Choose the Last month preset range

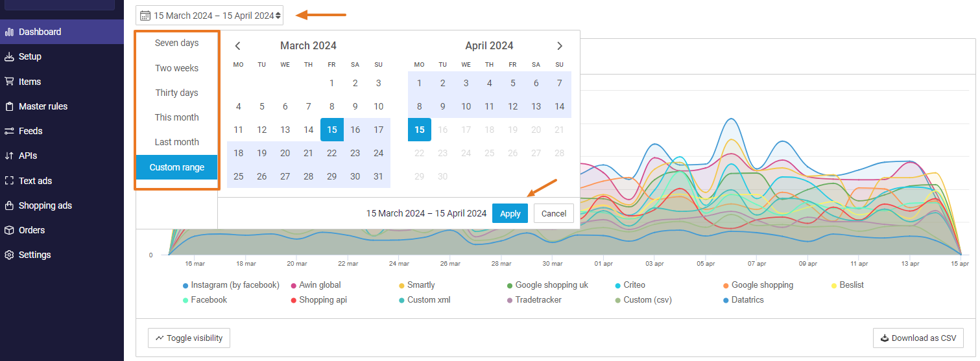[176, 142]
